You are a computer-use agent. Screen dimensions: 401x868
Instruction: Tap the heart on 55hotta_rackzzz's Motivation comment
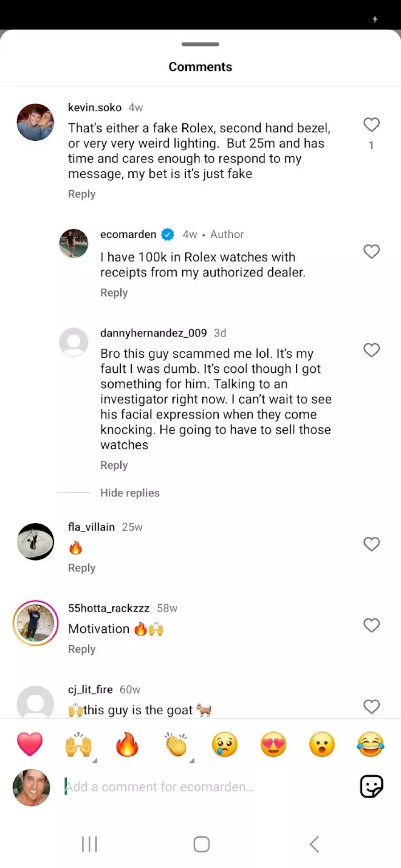point(371,625)
